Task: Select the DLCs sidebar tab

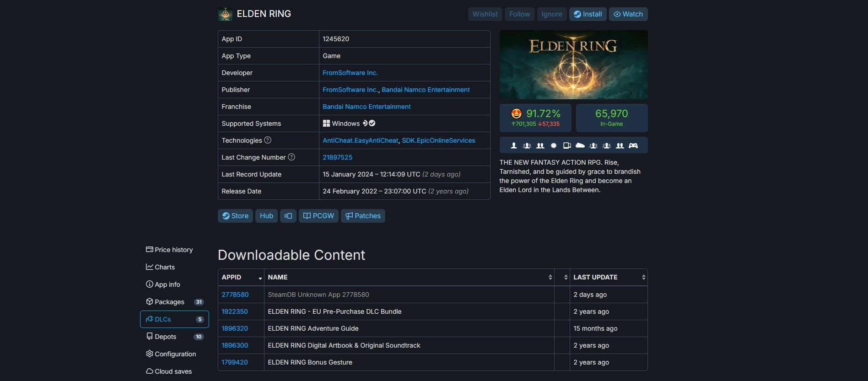Action: coord(174,319)
